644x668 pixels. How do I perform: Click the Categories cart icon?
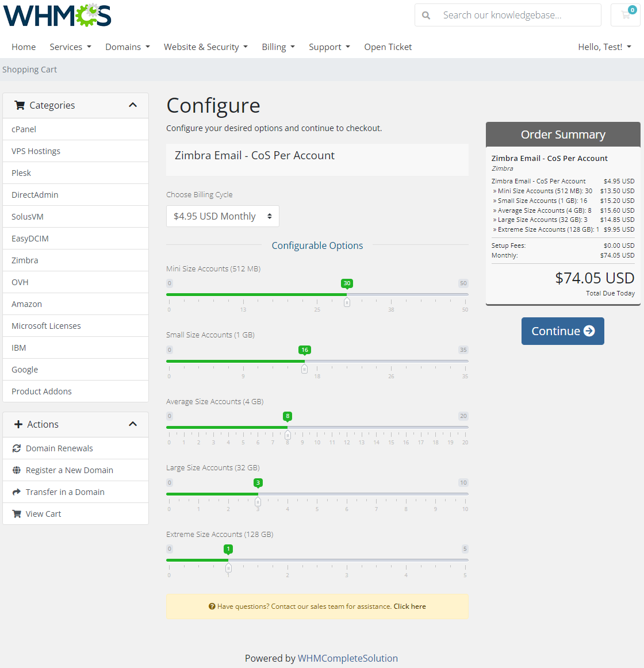tap(20, 105)
